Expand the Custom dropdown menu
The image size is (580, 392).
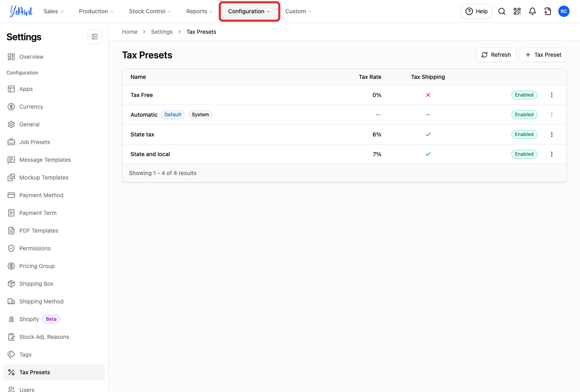point(298,11)
